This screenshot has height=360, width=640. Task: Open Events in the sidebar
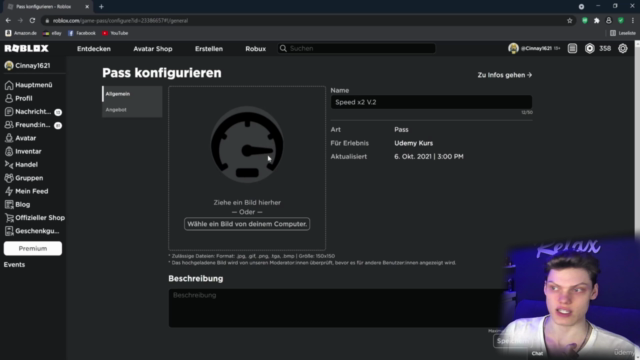(x=14, y=264)
